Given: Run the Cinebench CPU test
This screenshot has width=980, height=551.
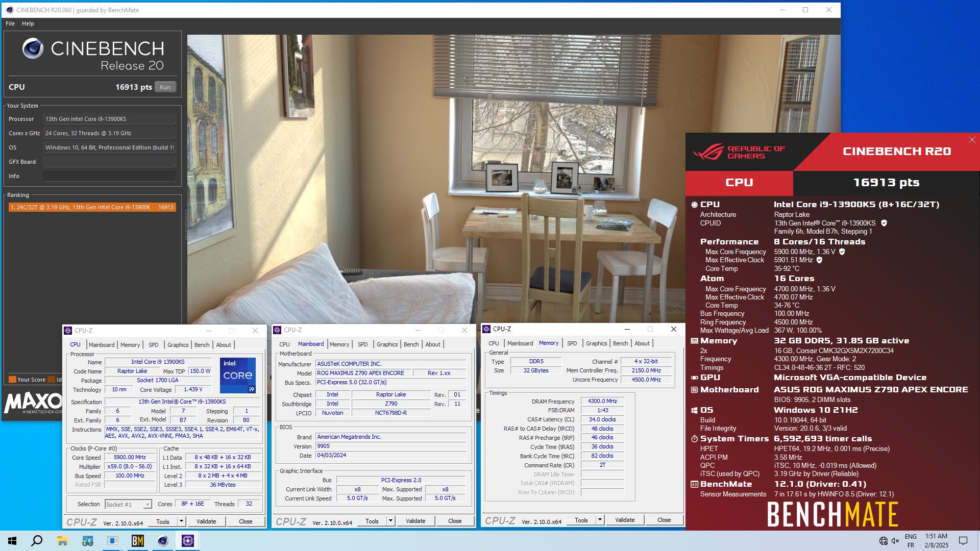Looking at the screenshot, I should pos(165,87).
